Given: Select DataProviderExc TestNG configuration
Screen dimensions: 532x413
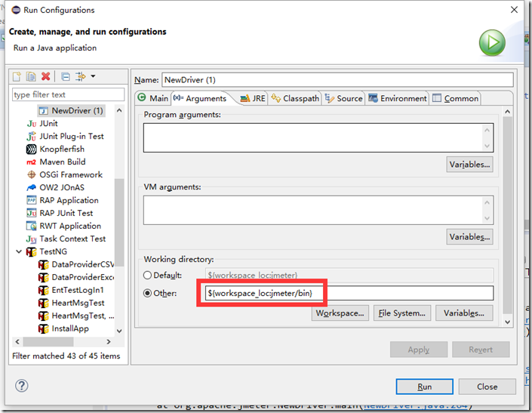Looking at the screenshot, I should (83, 278).
